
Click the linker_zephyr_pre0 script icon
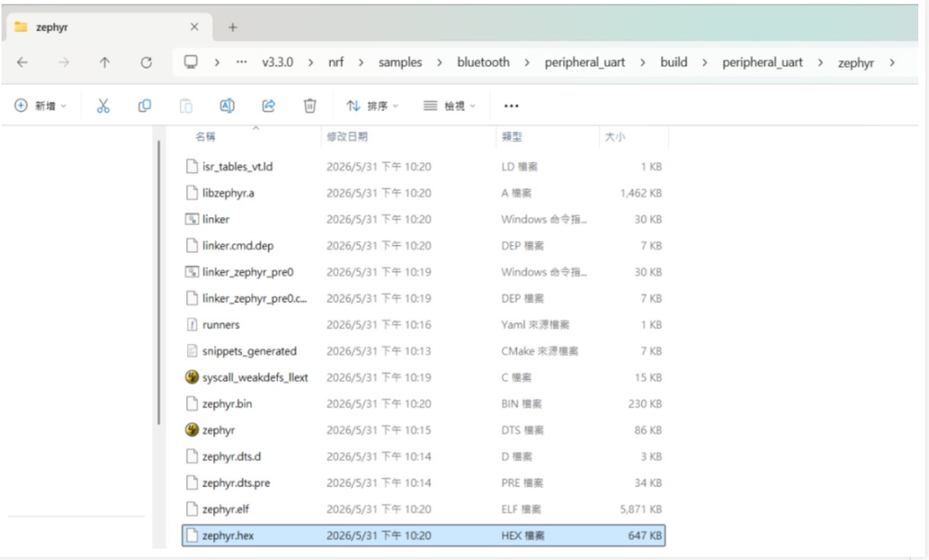pos(192,272)
